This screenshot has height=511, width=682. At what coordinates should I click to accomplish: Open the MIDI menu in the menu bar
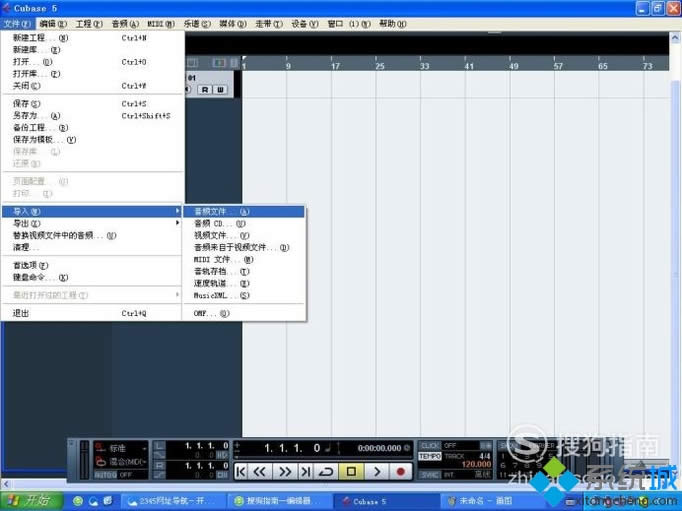point(160,24)
